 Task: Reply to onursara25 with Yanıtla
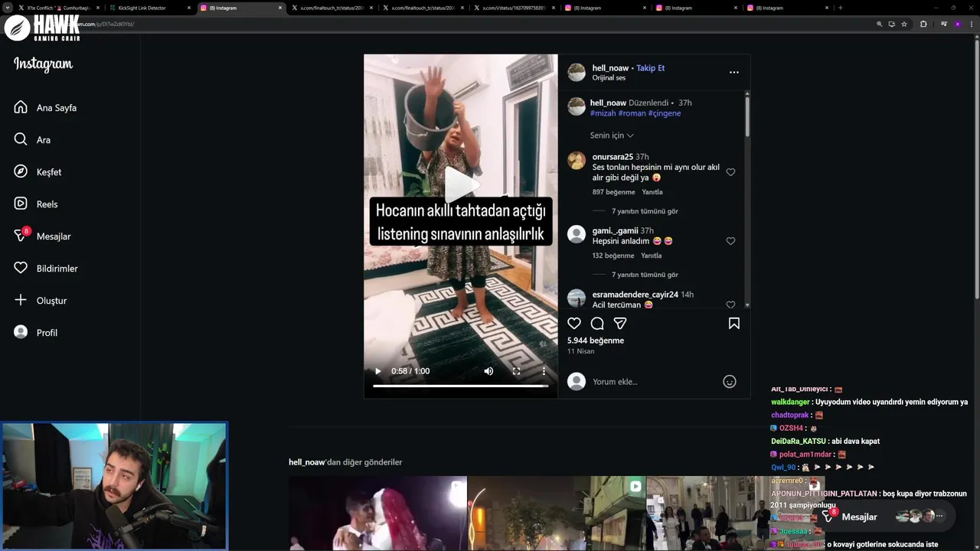pyautogui.click(x=652, y=192)
